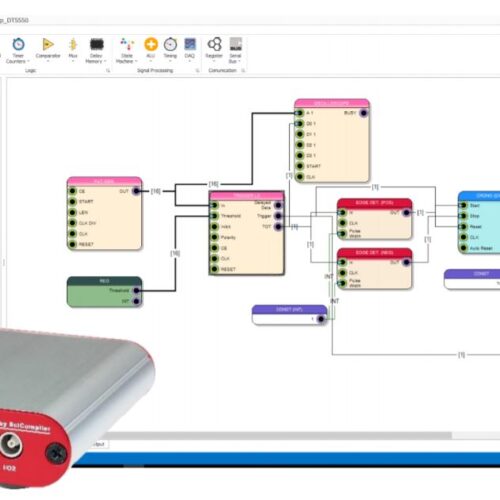The width and height of the screenshot is (500, 500).
Task: Open the Timer Counters dropdown arrow
Action: click(x=28, y=61)
